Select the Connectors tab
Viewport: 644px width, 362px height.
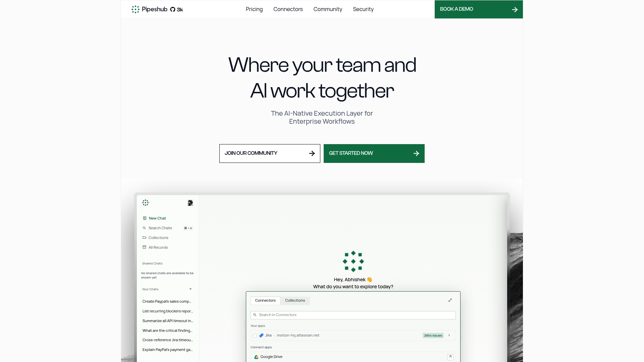tap(265, 301)
